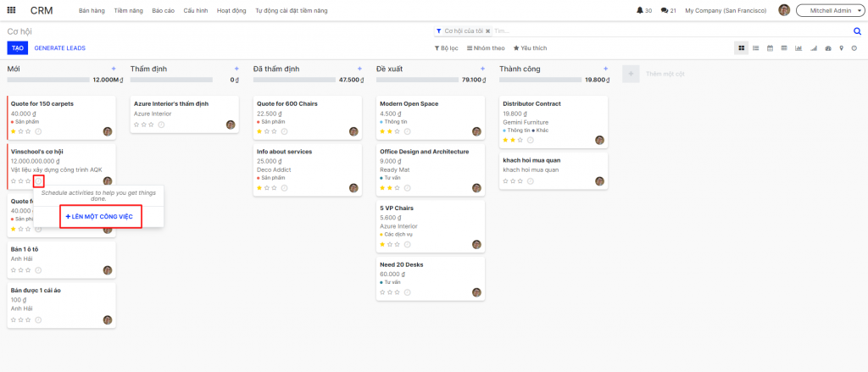This screenshot has width=868, height=372.
Task: Quick add plus in Thành công column
Action: 605,69
